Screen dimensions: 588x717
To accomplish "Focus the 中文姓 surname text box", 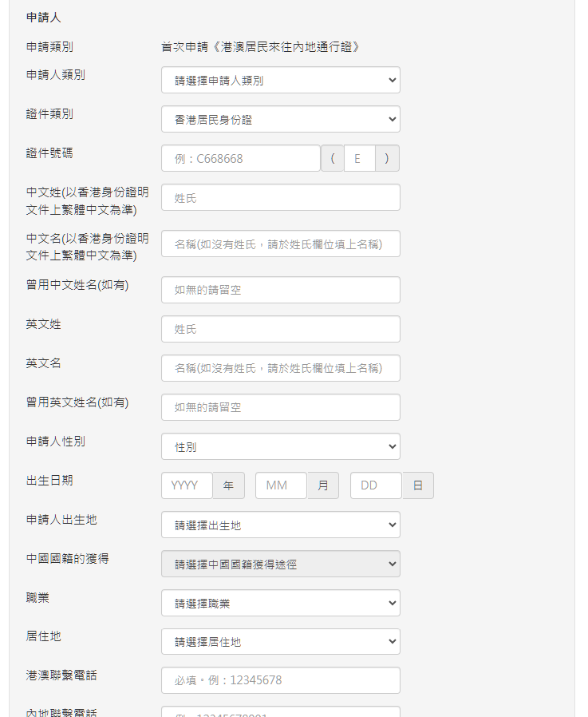I will click(x=280, y=197).
